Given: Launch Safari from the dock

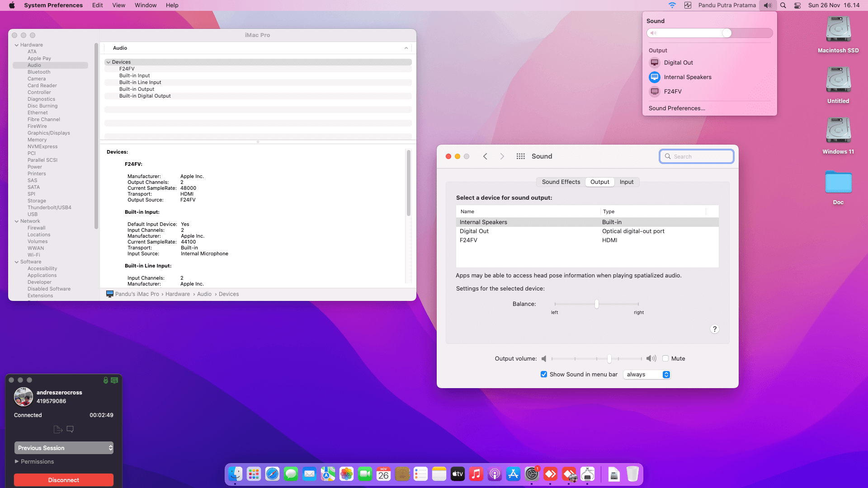Looking at the screenshot, I should coord(272,474).
